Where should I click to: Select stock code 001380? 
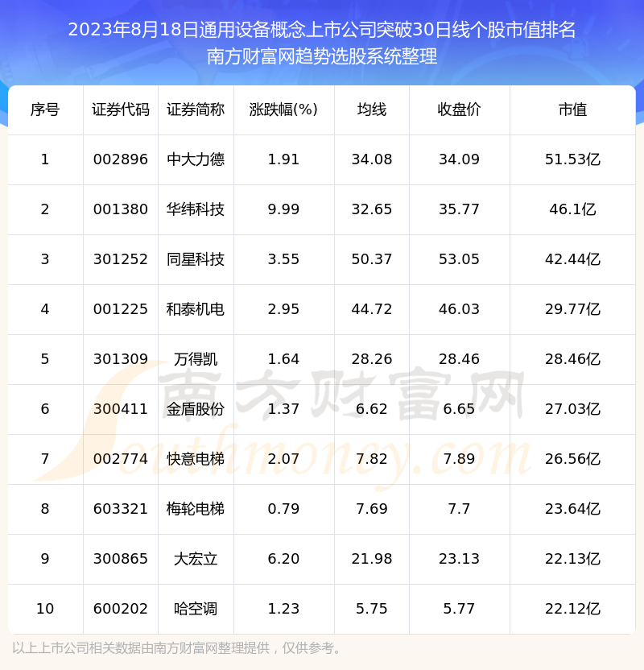[121, 209]
